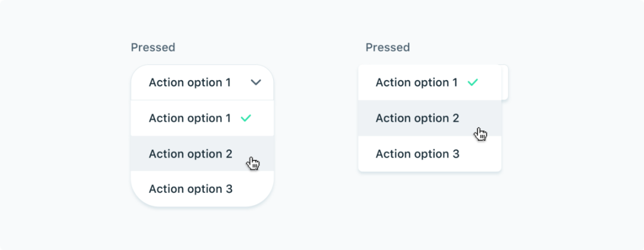Click the chevron arrow in the left dropdown header
The width and height of the screenshot is (644, 250).
[256, 82]
